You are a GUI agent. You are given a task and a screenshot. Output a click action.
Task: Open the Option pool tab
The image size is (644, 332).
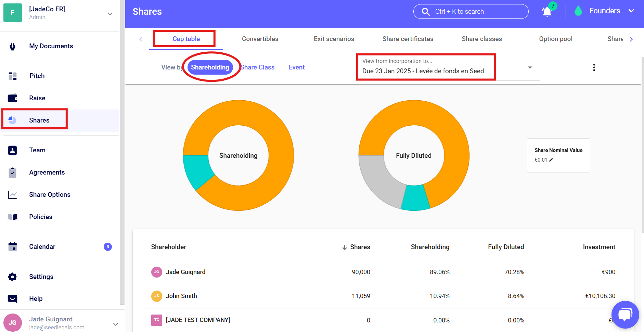click(x=555, y=39)
